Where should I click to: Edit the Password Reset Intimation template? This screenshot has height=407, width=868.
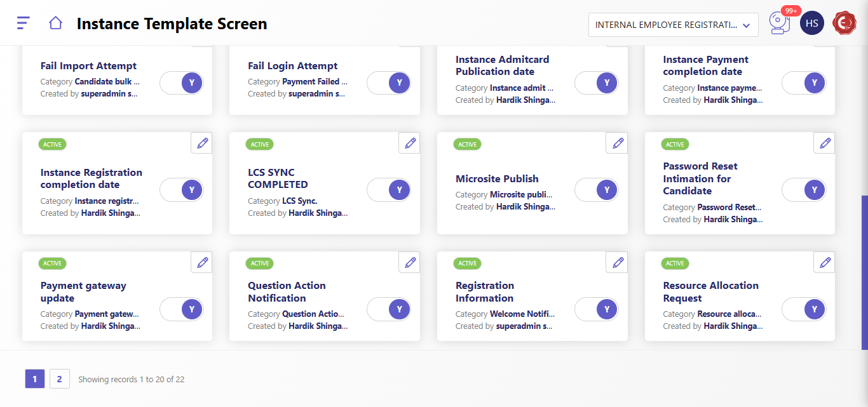click(x=825, y=143)
